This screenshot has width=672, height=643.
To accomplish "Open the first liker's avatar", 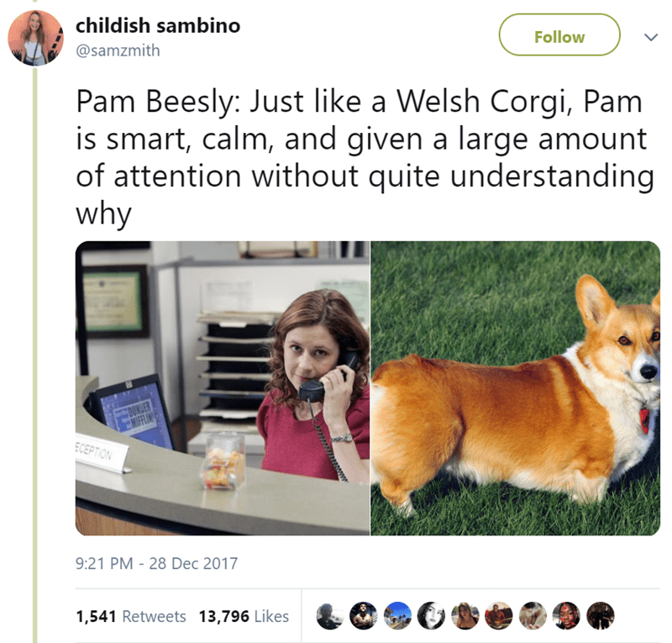I will 329,616.
